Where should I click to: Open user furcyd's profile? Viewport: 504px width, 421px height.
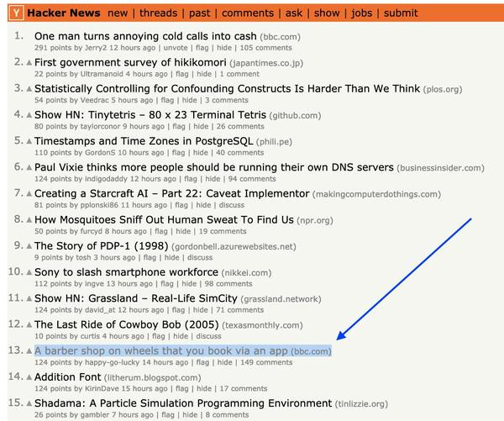(92, 231)
